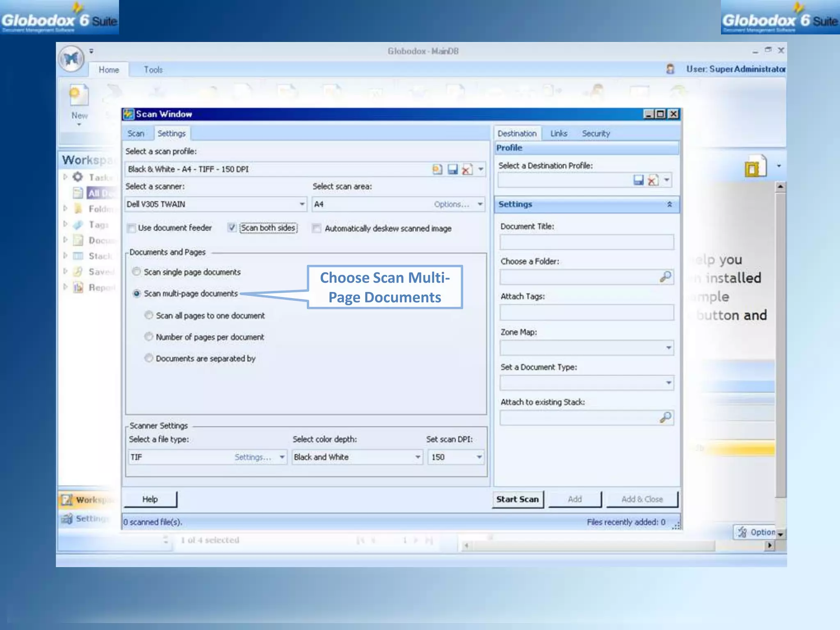Click the Document Title input field

587,242
